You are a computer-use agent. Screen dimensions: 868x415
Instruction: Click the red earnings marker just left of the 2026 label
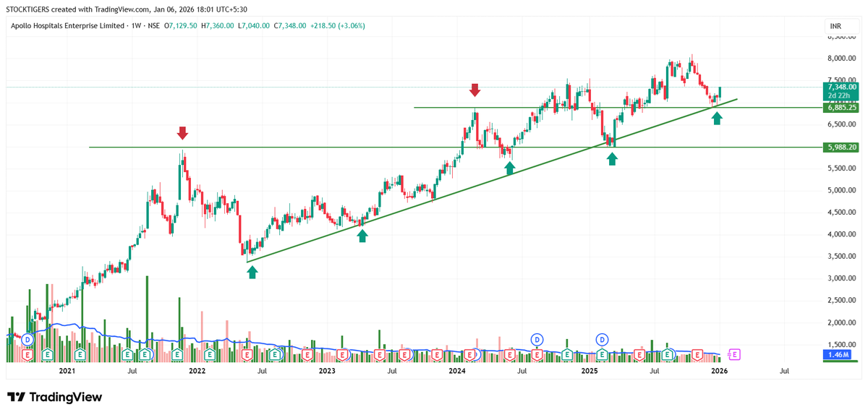click(x=697, y=354)
